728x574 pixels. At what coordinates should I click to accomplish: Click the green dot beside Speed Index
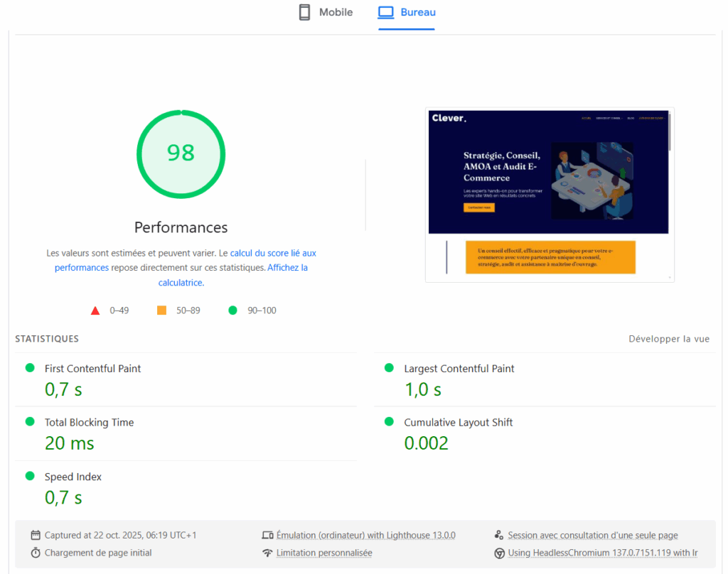[x=30, y=476]
